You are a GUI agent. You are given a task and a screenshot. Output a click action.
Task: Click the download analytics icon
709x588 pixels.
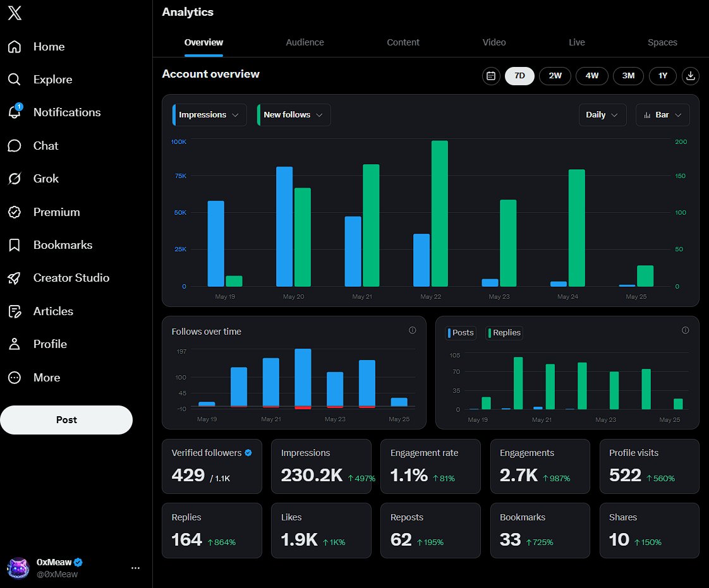point(691,76)
